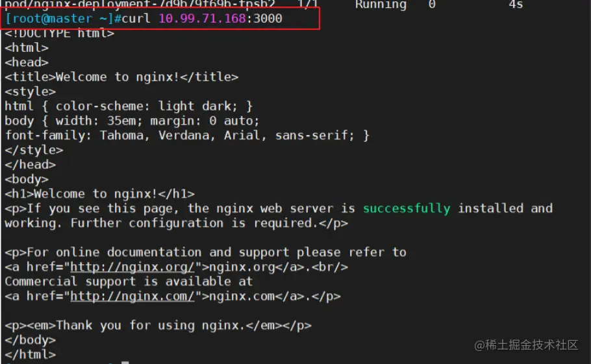Click the <title>Welcome to nginx!</title> line

coord(121,77)
